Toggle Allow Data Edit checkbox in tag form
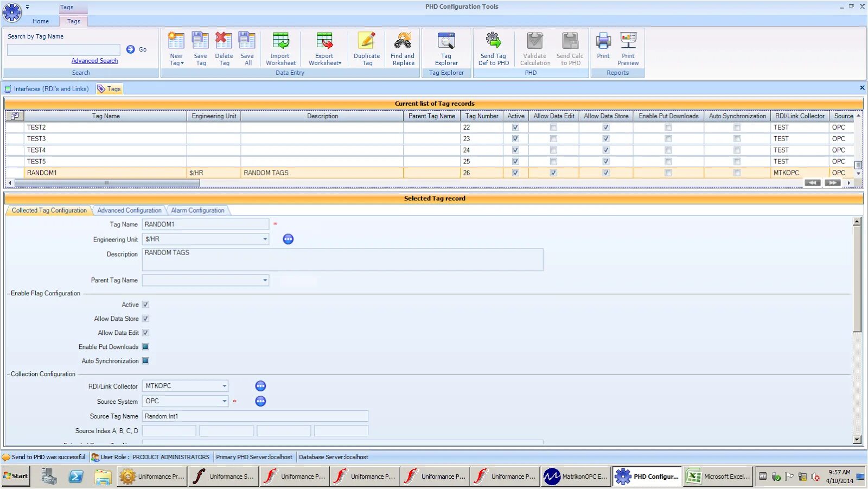 click(145, 333)
